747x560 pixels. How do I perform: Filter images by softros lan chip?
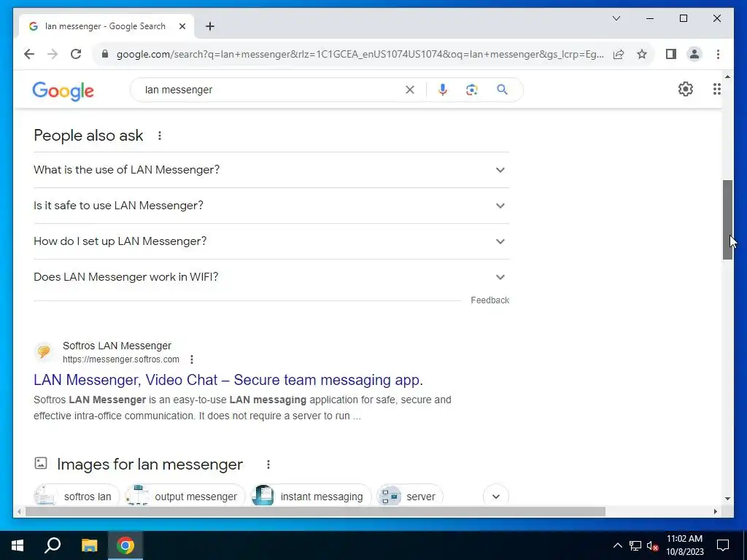tap(76, 497)
